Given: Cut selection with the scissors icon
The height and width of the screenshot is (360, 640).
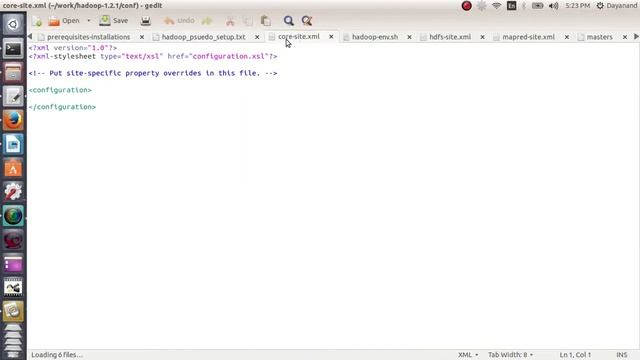Looking at the screenshot, I should tap(230, 21).
